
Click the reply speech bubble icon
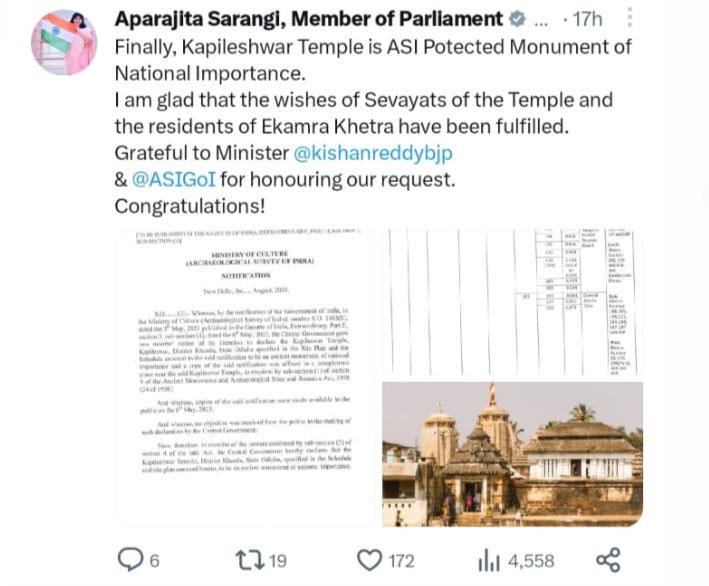pos(130,560)
